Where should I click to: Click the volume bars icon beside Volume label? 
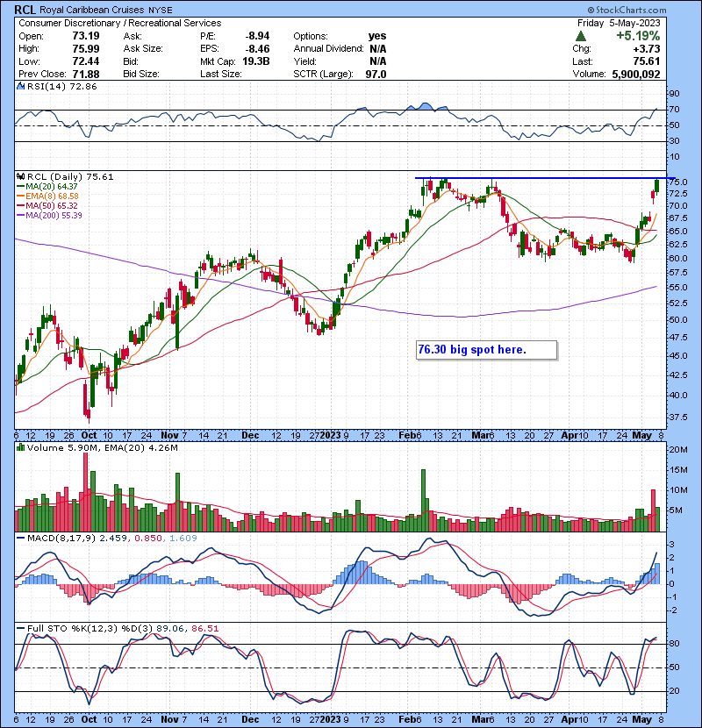(x=20, y=447)
